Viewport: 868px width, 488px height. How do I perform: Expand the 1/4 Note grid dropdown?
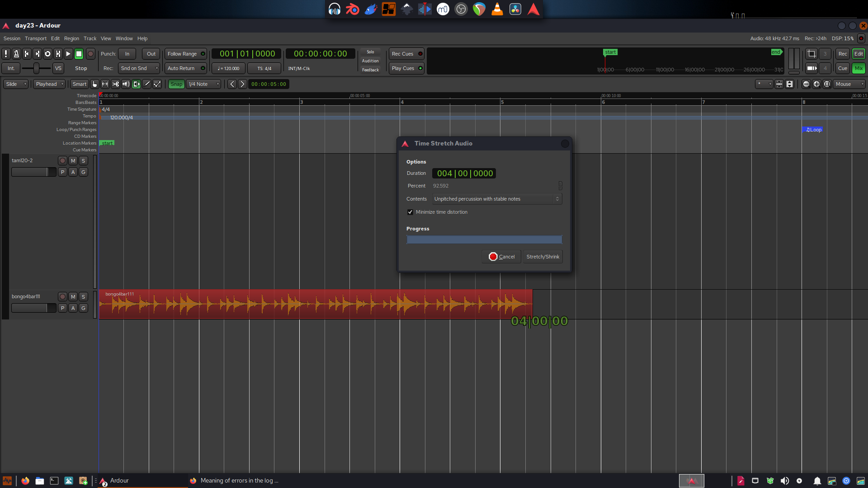pos(204,84)
